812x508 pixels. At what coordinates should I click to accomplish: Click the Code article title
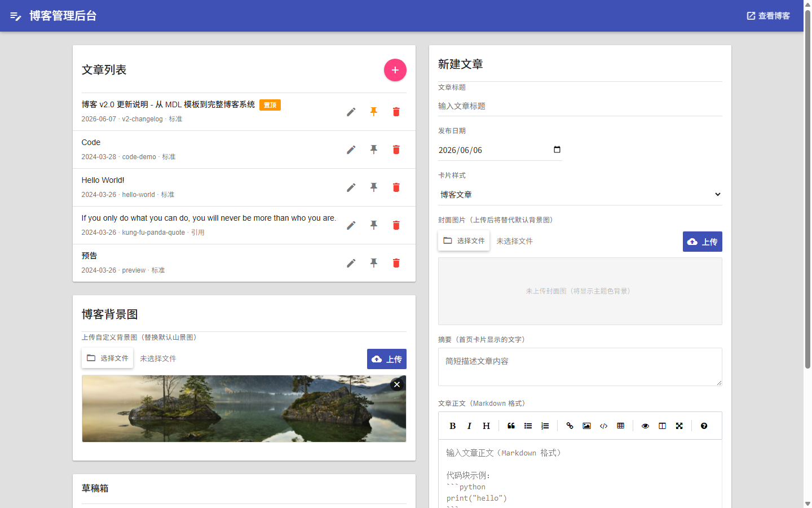(x=91, y=142)
